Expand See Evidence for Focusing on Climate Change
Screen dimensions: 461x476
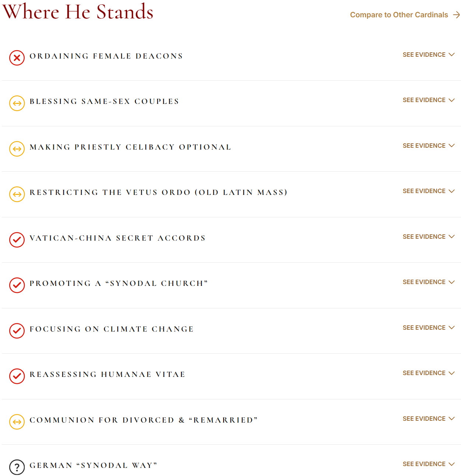(x=429, y=328)
